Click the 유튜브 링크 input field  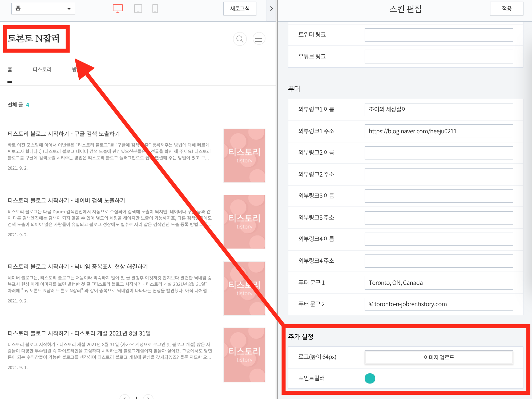[x=439, y=57]
